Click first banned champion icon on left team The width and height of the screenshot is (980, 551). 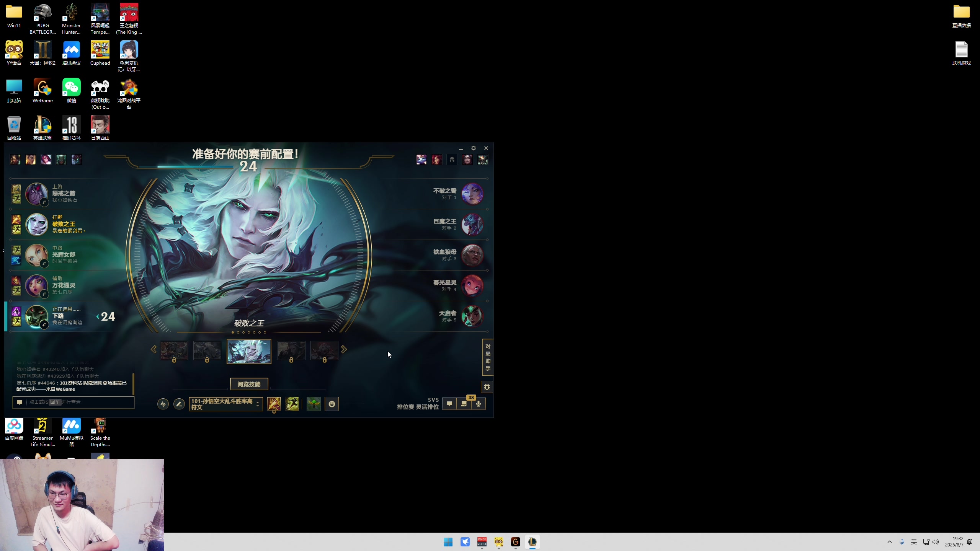tap(15, 160)
